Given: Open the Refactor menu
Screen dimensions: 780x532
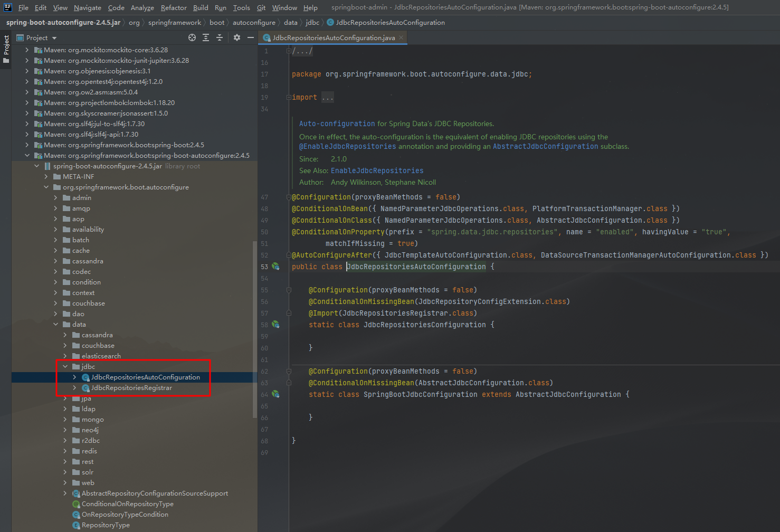Looking at the screenshot, I should click(x=174, y=7).
